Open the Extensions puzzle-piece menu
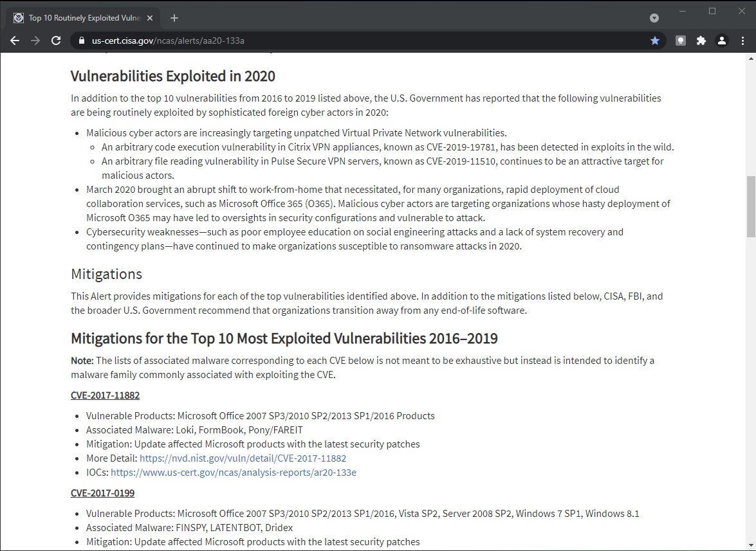The height and width of the screenshot is (551, 756). (x=701, y=41)
